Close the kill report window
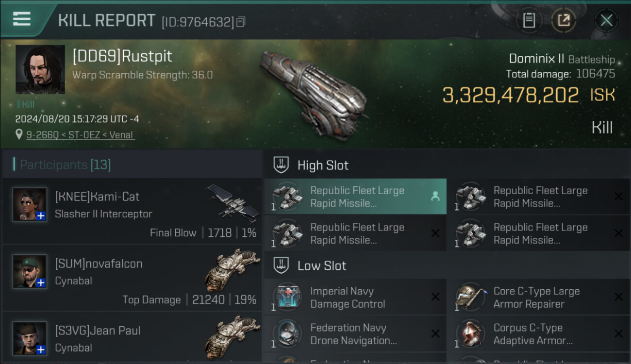This screenshot has height=364, width=631. [x=606, y=20]
